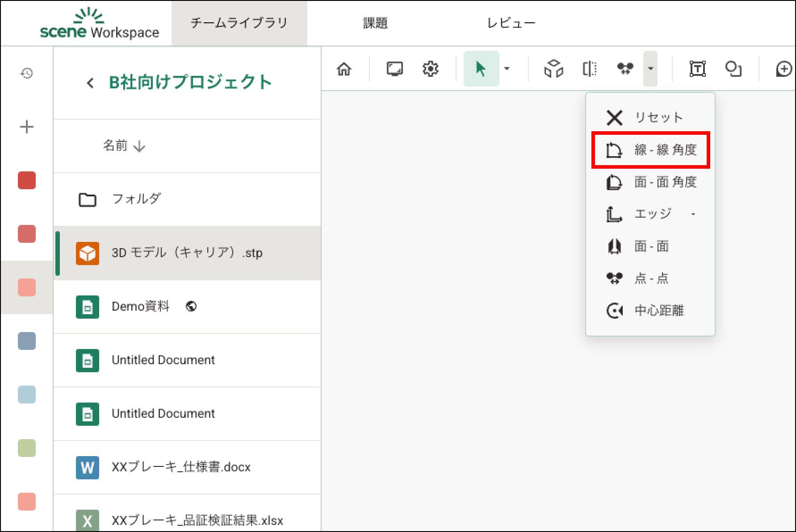Viewport: 796px width, 532px height.
Task: Open the レビュー tab
Action: pyautogui.click(x=511, y=23)
